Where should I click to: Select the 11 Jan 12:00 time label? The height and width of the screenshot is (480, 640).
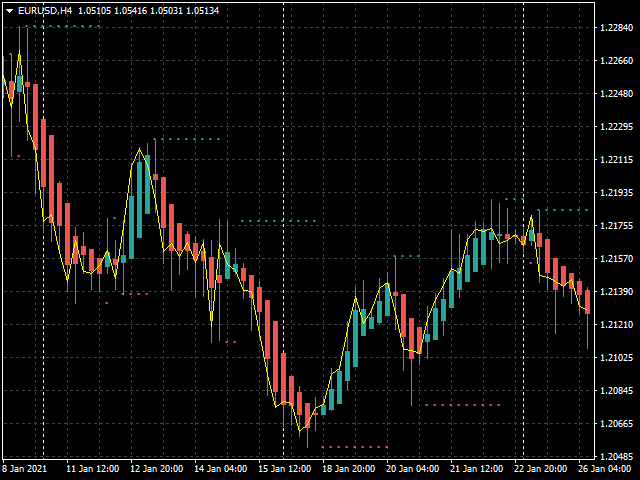pyautogui.click(x=93, y=468)
